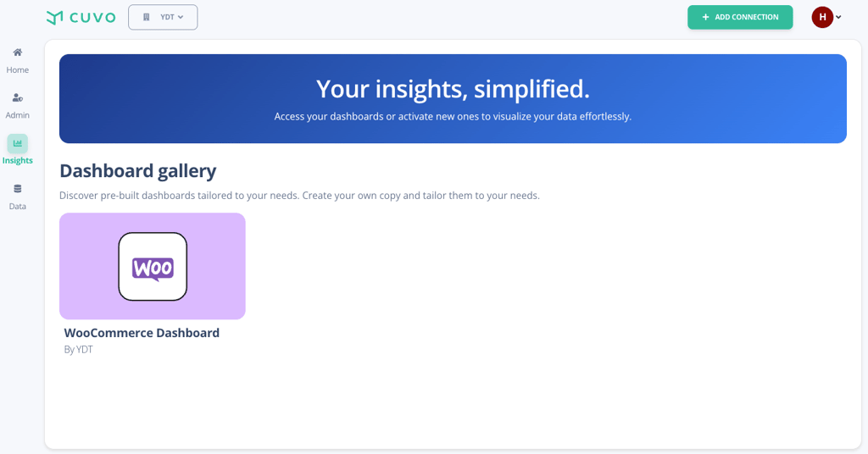
Task: Click the chevron inside the YDT selector
Action: [181, 17]
